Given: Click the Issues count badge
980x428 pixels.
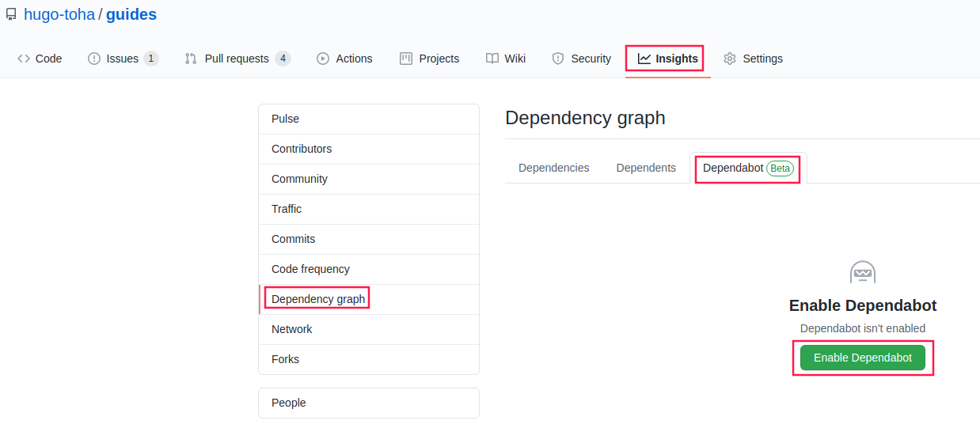Looking at the screenshot, I should [151, 59].
